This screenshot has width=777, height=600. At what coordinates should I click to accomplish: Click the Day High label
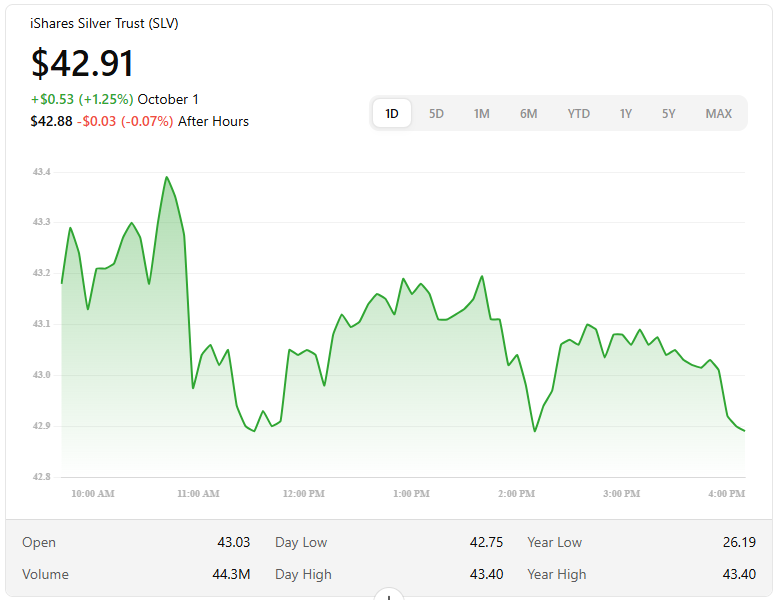click(303, 575)
